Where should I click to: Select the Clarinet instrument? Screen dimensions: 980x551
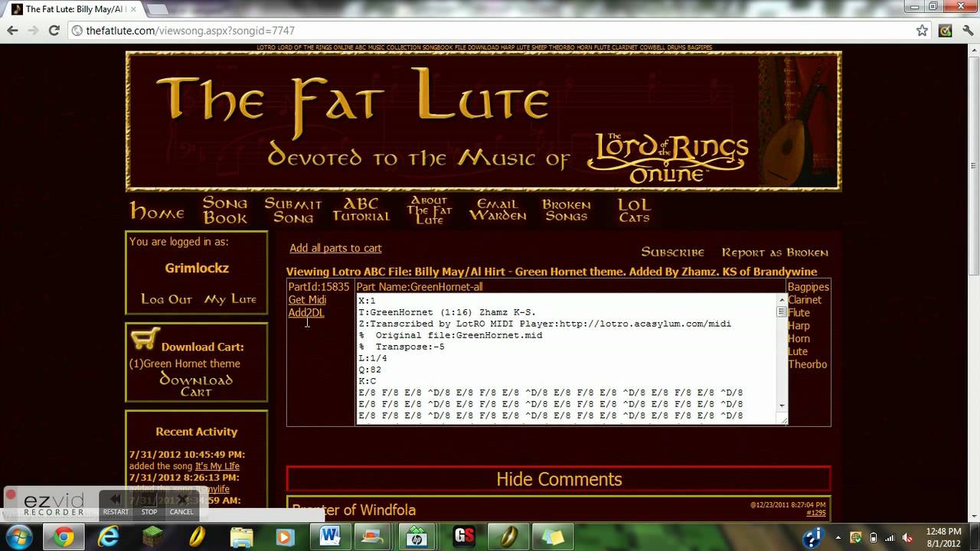(805, 300)
